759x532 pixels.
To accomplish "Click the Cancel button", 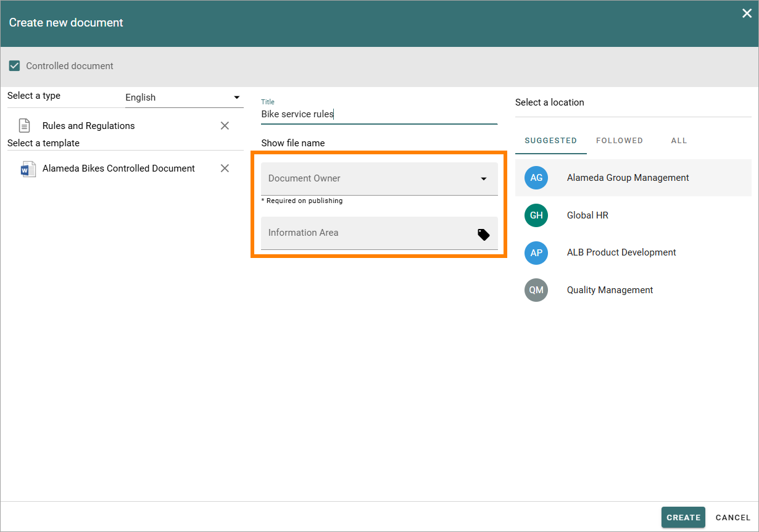I will (x=733, y=517).
